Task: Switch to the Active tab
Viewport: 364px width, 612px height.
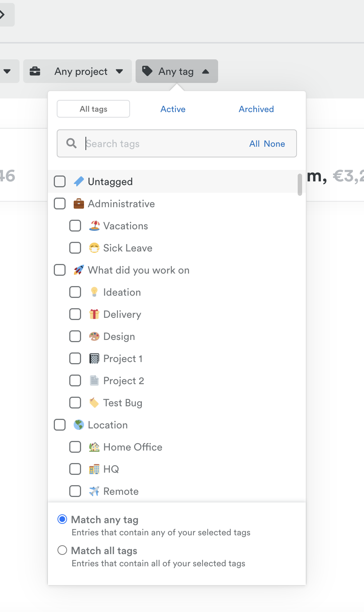Action: pyautogui.click(x=173, y=109)
